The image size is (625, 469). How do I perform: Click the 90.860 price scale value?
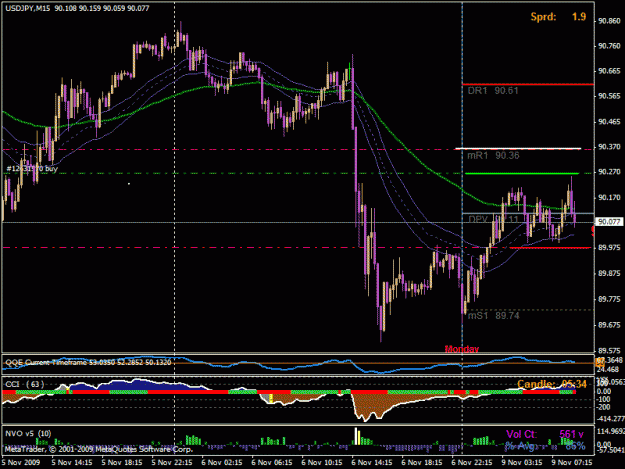click(x=609, y=21)
